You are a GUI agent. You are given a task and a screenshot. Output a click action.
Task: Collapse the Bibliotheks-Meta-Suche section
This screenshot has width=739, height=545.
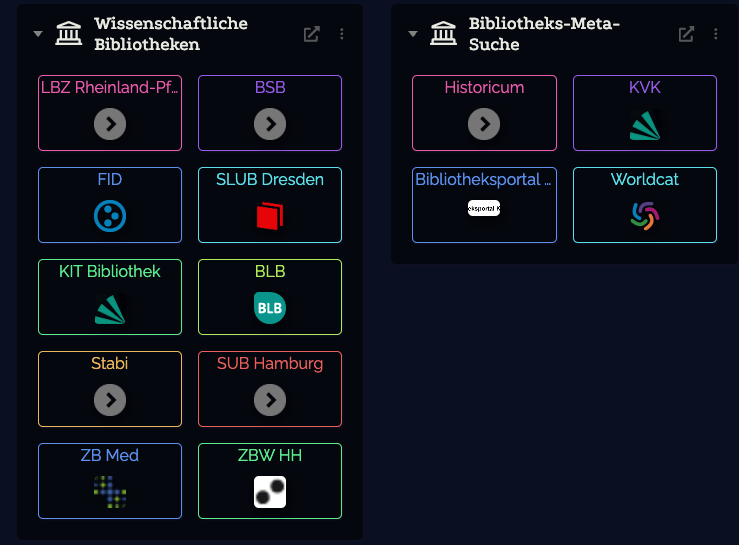413,34
